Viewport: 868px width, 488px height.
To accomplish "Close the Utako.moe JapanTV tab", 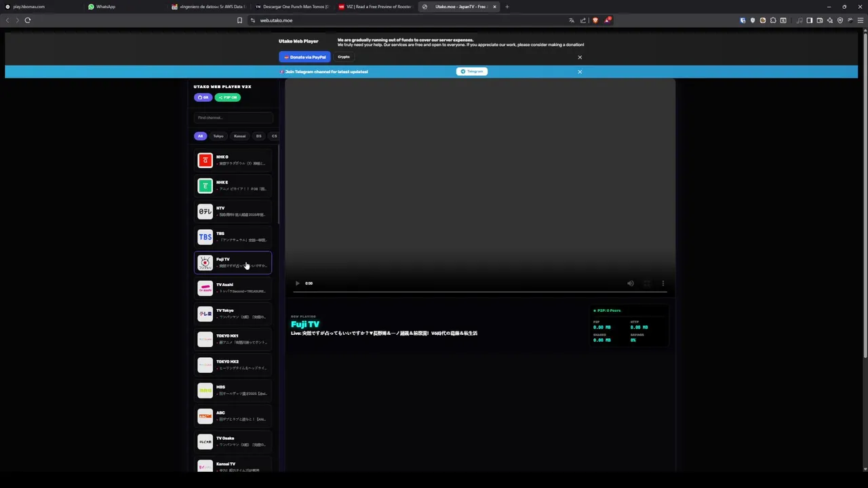I will (494, 7).
